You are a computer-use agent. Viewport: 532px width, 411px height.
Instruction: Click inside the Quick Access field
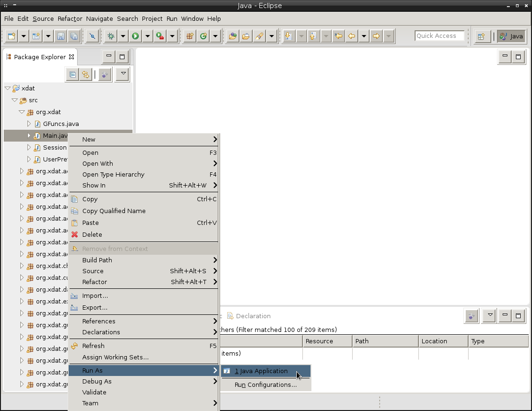(x=439, y=36)
